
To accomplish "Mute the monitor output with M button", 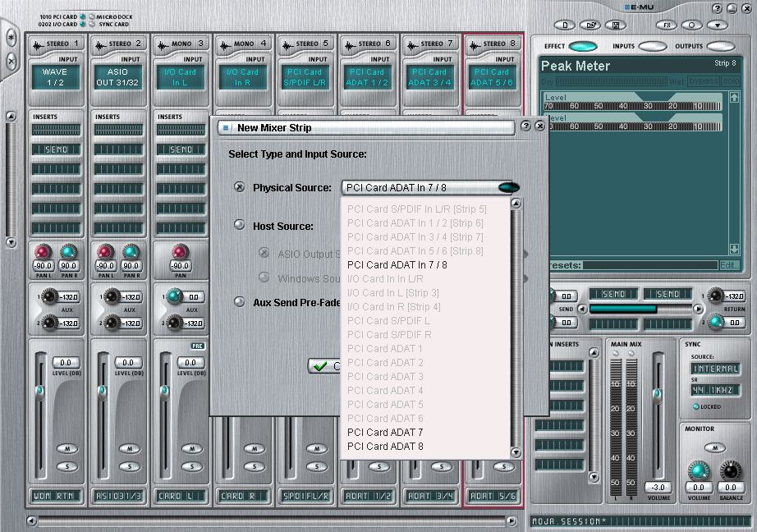I will coord(713,447).
